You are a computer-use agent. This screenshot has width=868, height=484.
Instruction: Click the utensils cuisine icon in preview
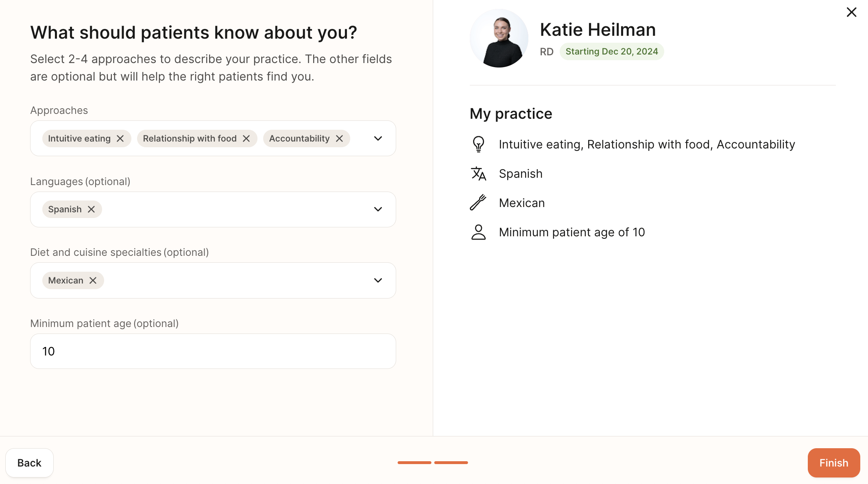click(478, 203)
